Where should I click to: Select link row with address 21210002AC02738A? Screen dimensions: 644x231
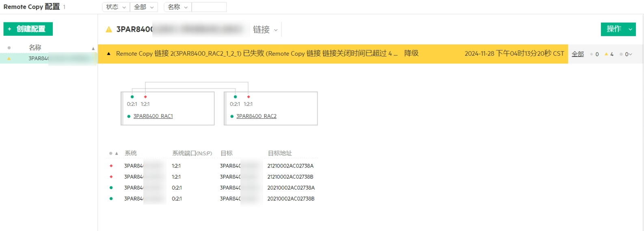[213, 166]
